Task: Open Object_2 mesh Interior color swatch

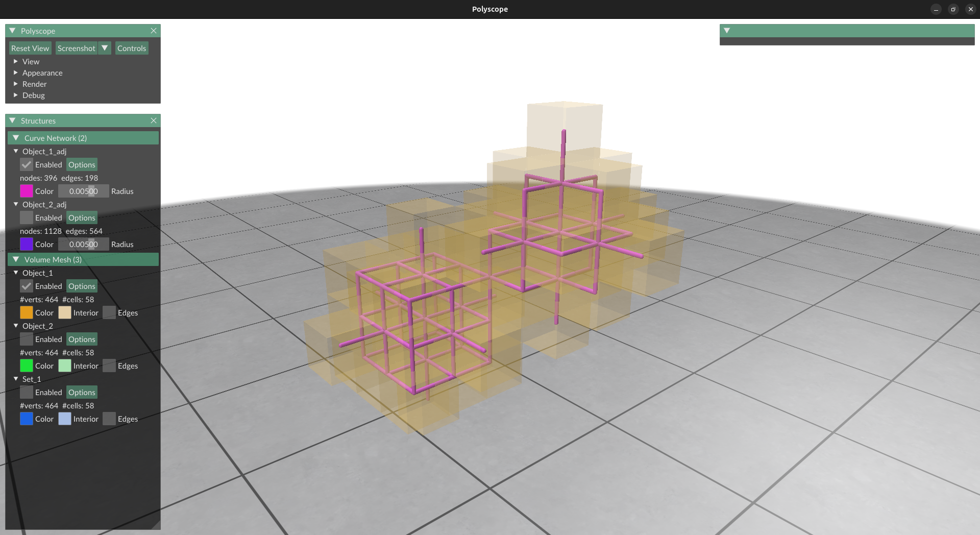Action: click(x=65, y=366)
